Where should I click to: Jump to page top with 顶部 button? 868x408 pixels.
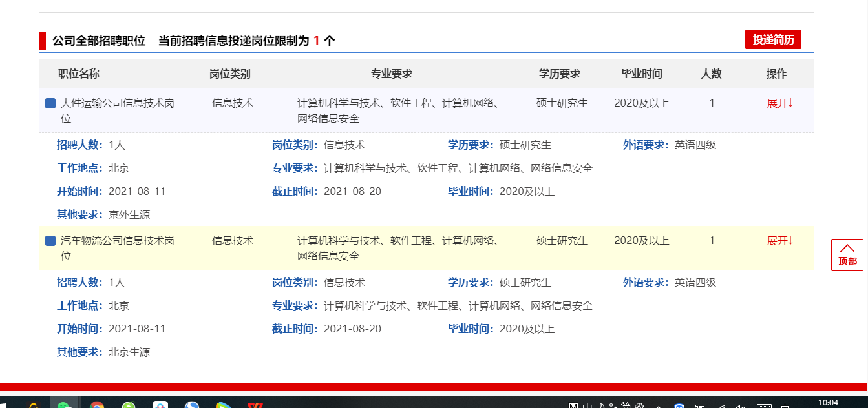point(847,255)
